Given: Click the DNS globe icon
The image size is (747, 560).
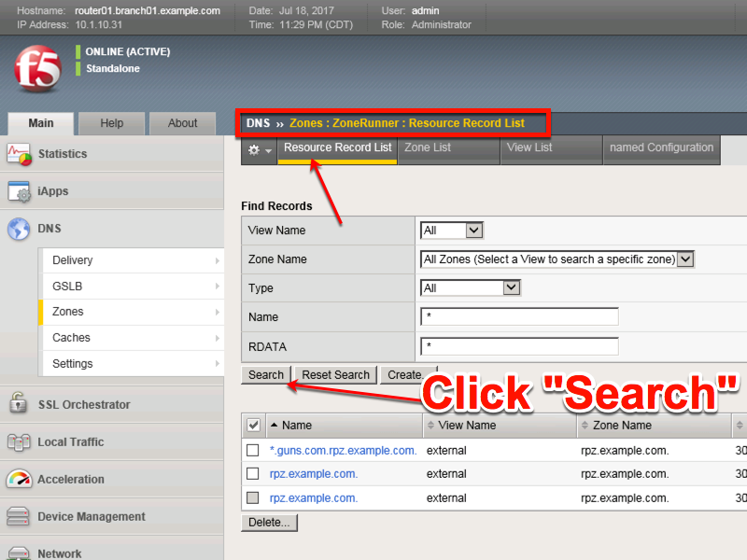Looking at the screenshot, I should click(x=19, y=229).
